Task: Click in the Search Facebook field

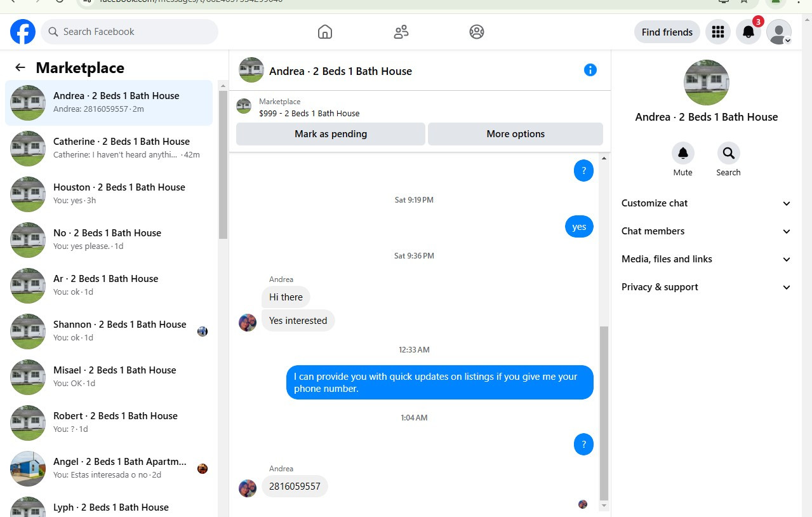Action: 130,32
